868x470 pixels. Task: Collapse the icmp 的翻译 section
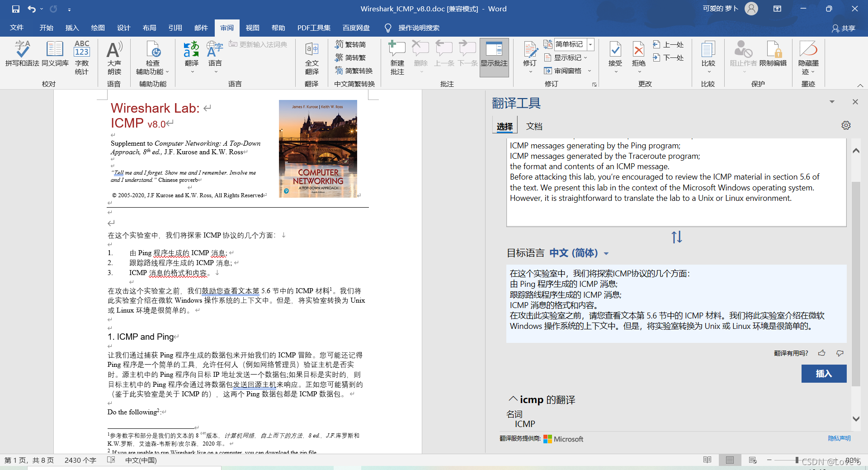[x=513, y=399]
